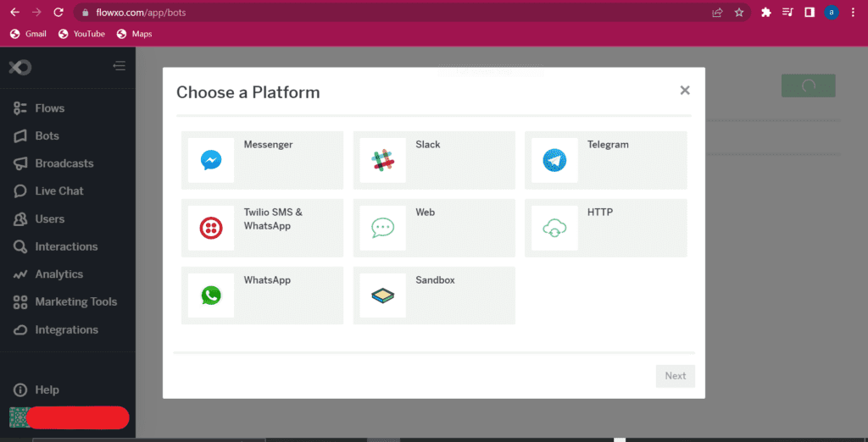Open Bots in the sidebar
868x442 pixels.
point(47,136)
